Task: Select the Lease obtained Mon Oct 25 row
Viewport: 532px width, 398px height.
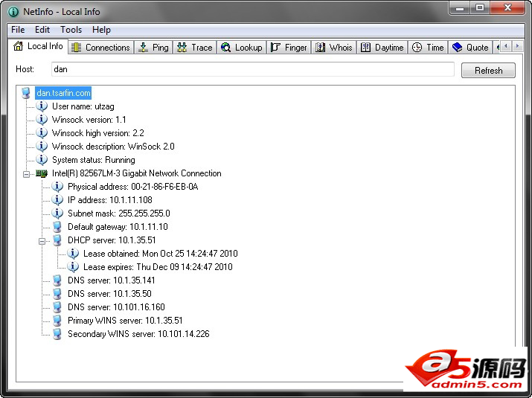Action: [161, 254]
